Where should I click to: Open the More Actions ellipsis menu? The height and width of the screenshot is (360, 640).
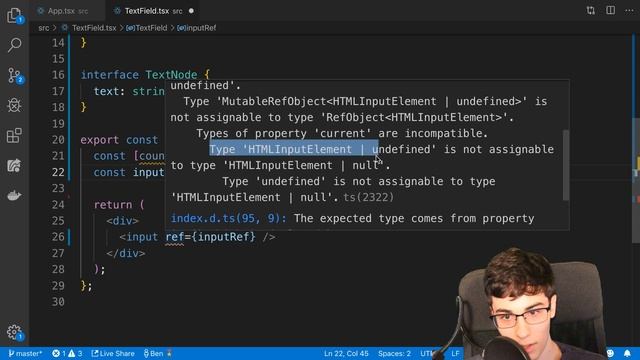(x=629, y=11)
